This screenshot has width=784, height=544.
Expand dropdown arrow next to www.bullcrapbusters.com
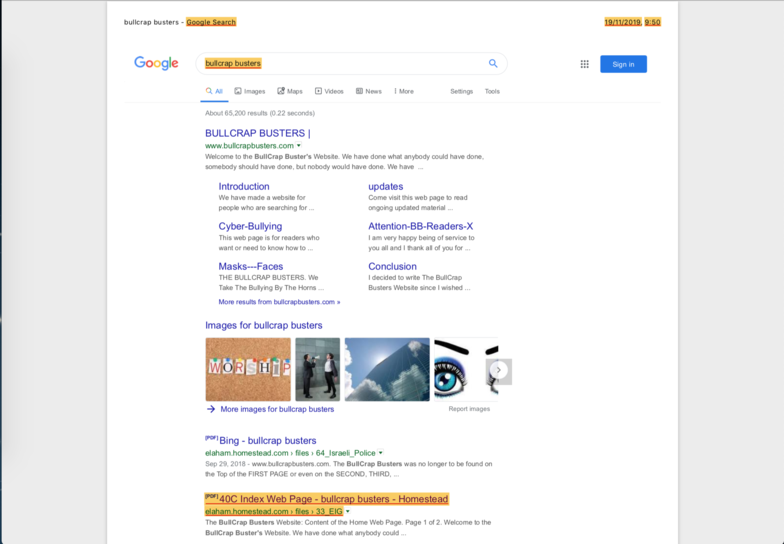pyautogui.click(x=298, y=146)
